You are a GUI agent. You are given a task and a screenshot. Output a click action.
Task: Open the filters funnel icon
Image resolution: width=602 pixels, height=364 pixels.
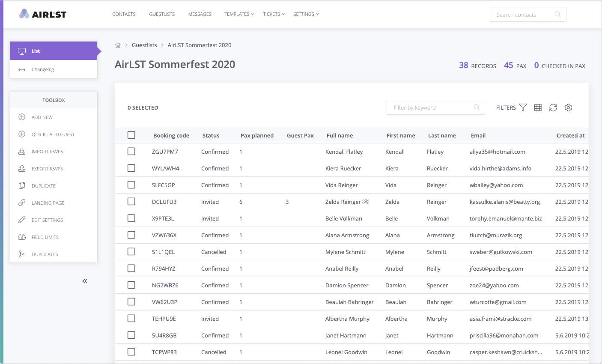[523, 107]
